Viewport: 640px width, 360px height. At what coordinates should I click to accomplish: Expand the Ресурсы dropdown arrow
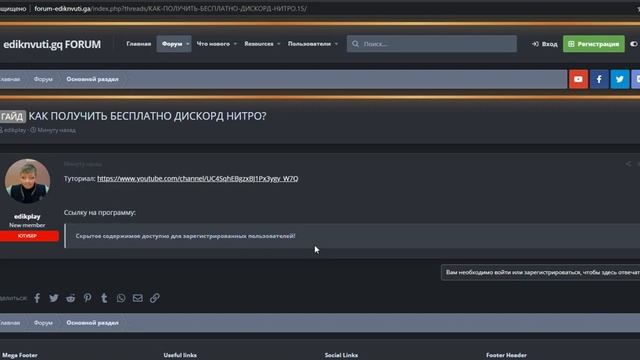[x=278, y=44]
